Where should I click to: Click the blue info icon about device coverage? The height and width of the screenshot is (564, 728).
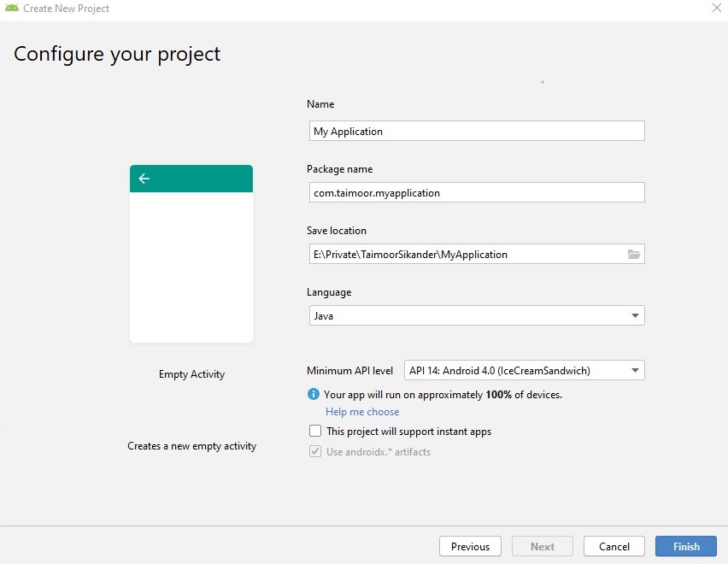313,394
